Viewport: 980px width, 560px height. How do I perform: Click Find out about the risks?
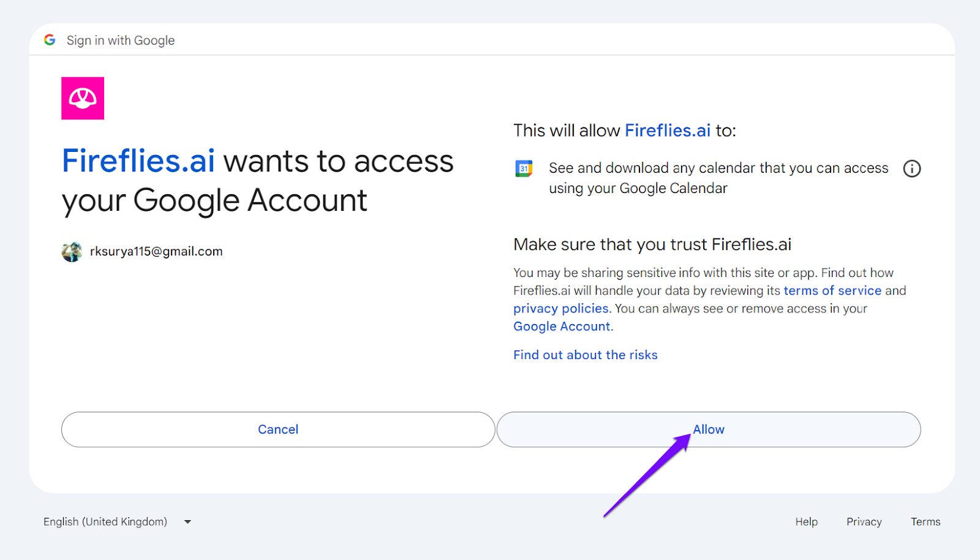click(x=586, y=355)
